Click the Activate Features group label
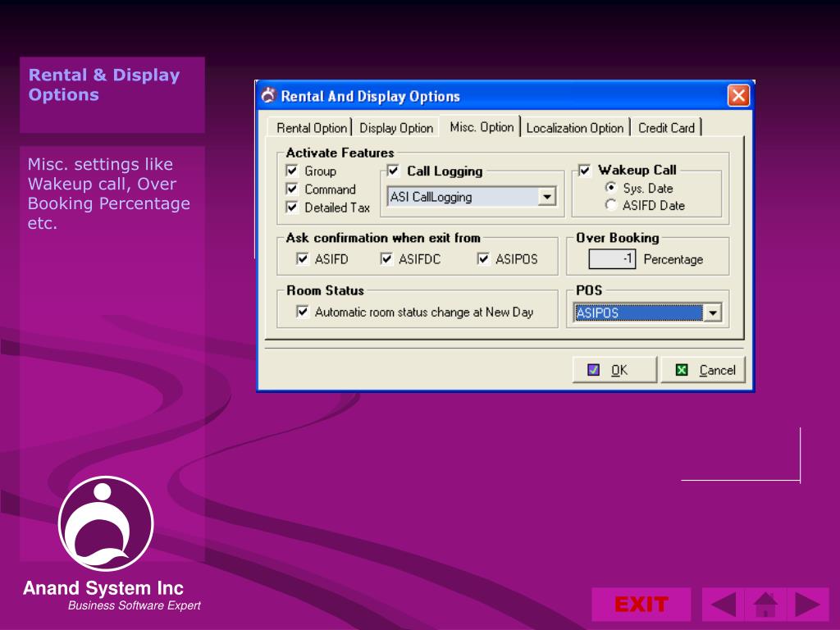The image size is (840, 630). 340,153
